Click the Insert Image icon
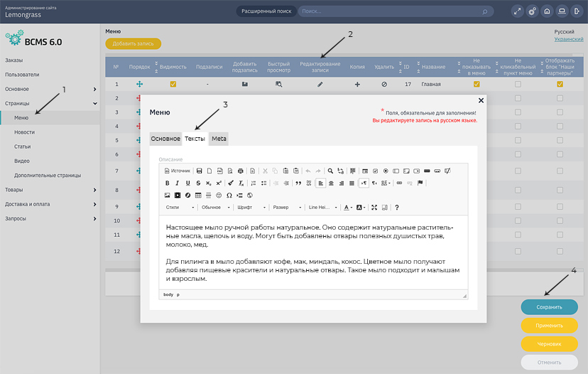The image size is (588, 374). click(x=168, y=196)
